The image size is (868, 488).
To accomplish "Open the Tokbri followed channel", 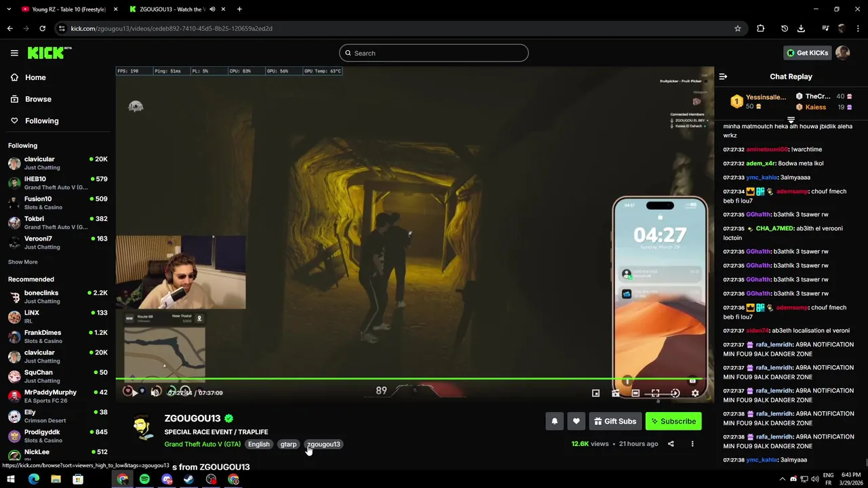I will coord(58,222).
